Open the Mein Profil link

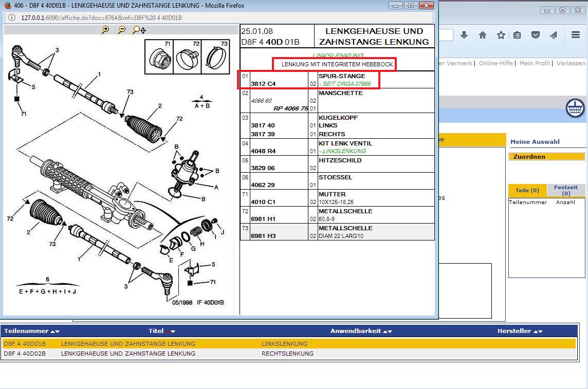click(535, 63)
